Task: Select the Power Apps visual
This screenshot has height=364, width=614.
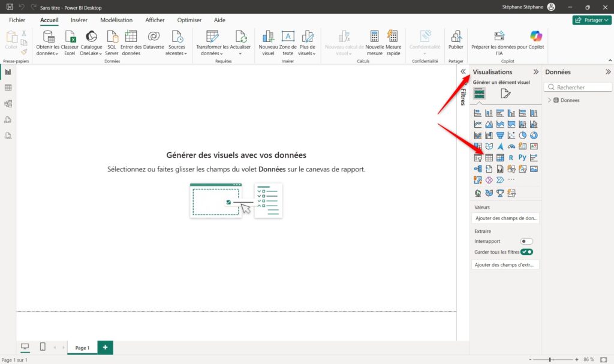Action: pyautogui.click(x=489, y=180)
